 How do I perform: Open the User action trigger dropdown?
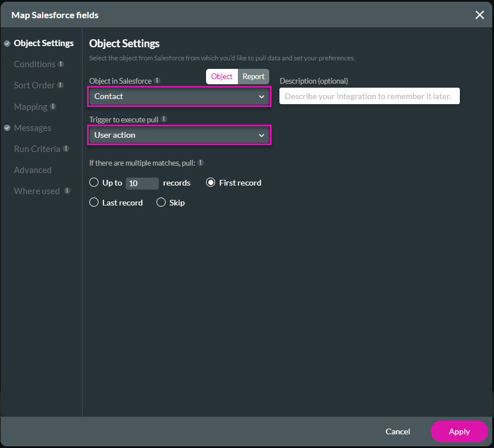[179, 135]
